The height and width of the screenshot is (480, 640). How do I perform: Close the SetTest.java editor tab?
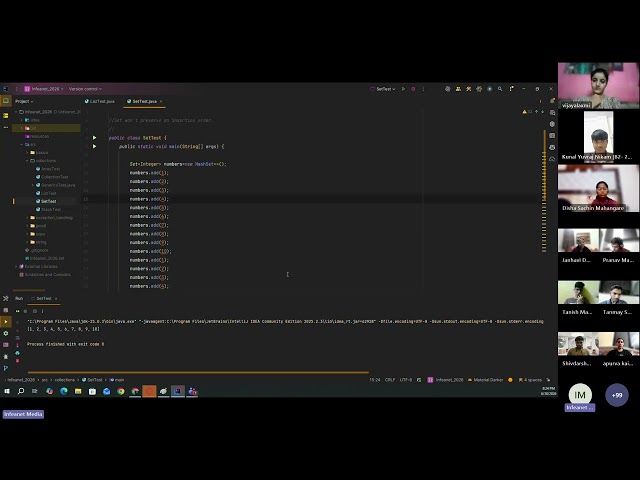[x=161, y=102]
